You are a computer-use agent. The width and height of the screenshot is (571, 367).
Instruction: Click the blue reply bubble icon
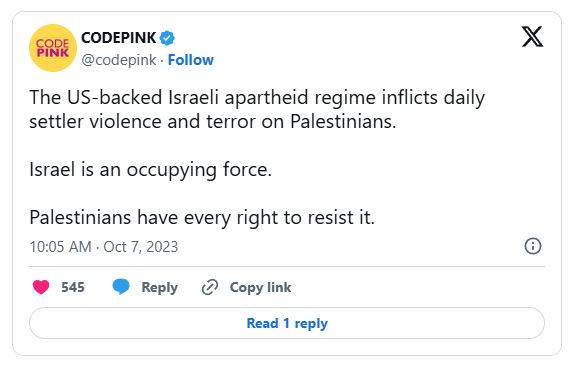[x=121, y=287]
